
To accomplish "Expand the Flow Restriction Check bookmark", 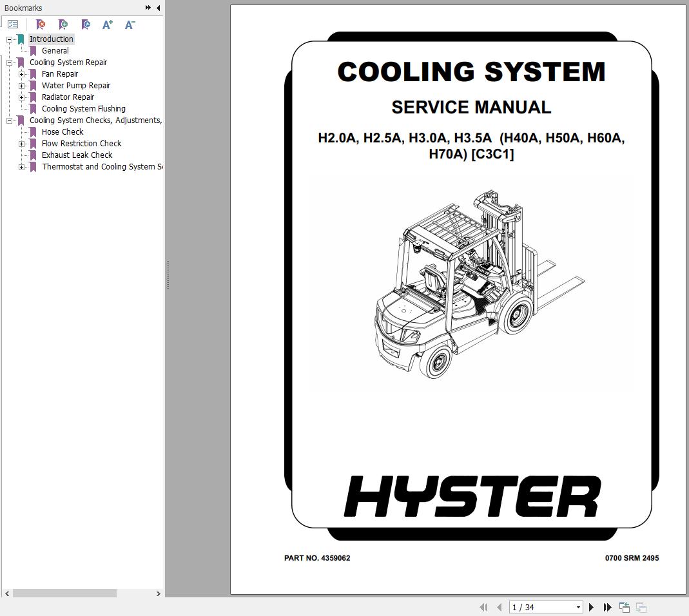I will coord(21,144).
